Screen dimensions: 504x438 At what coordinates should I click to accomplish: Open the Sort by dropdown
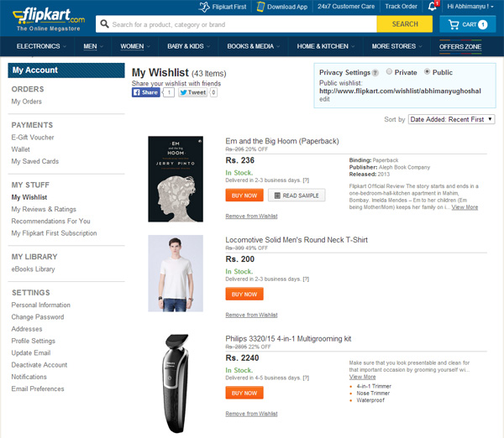click(x=451, y=119)
